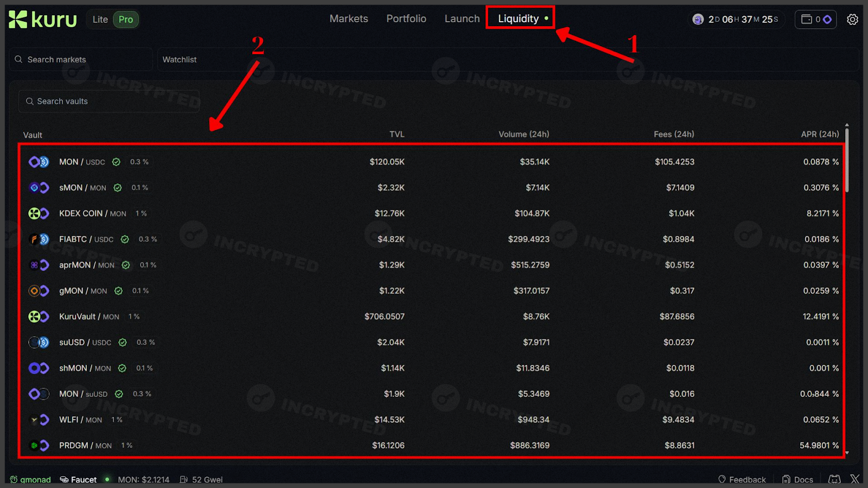This screenshot has width=868, height=488.
Task: Click the 1 % fee tag on KDEX COIN / MON
Action: 141,213
